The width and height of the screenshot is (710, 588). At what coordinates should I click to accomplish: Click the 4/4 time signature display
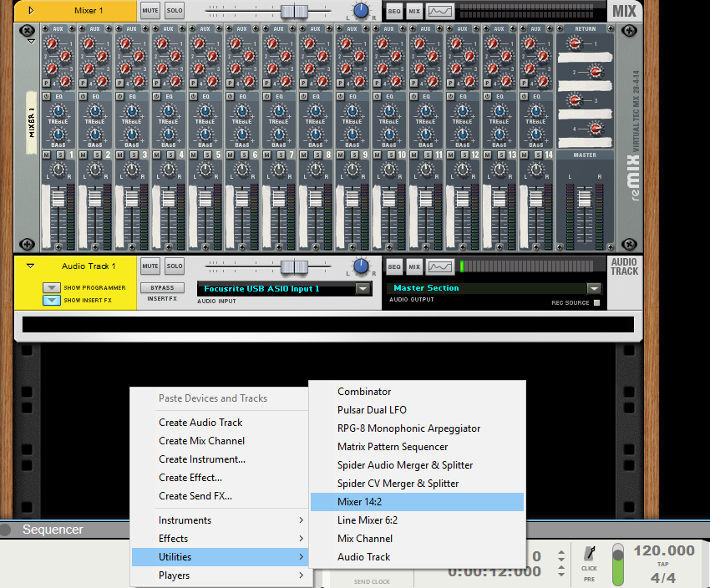pyautogui.click(x=663, y=578)
